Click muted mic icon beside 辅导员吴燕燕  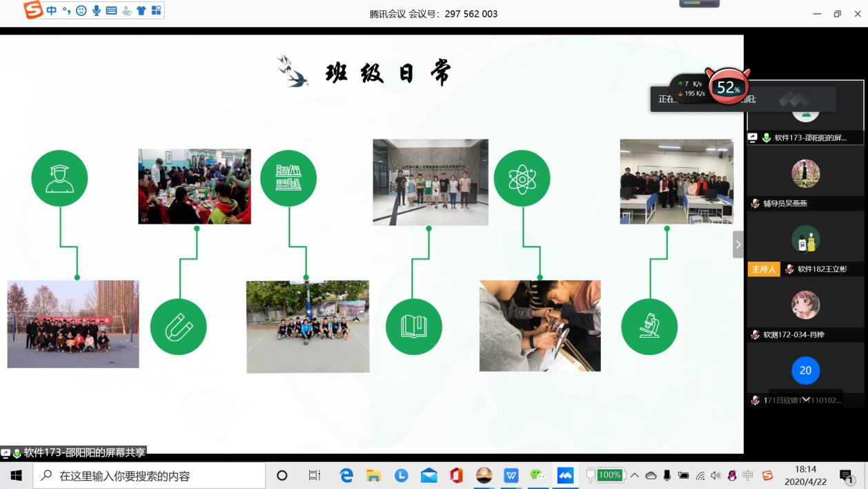(x=756, y=204)
